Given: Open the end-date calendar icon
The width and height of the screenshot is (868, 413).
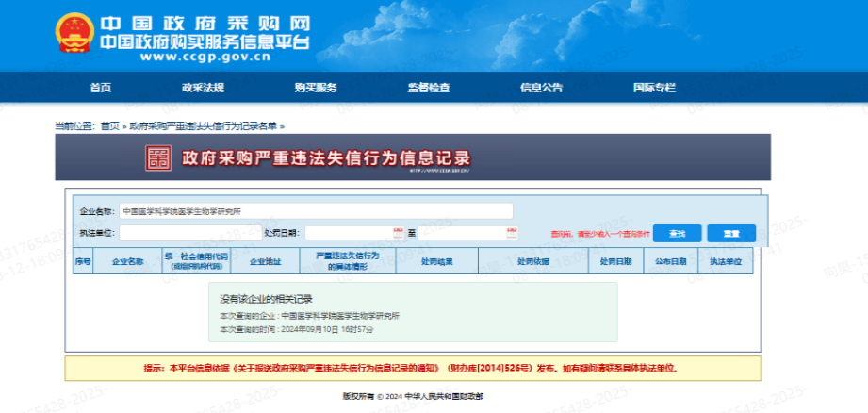Looking at the screenshot, I should pos(512,233).
